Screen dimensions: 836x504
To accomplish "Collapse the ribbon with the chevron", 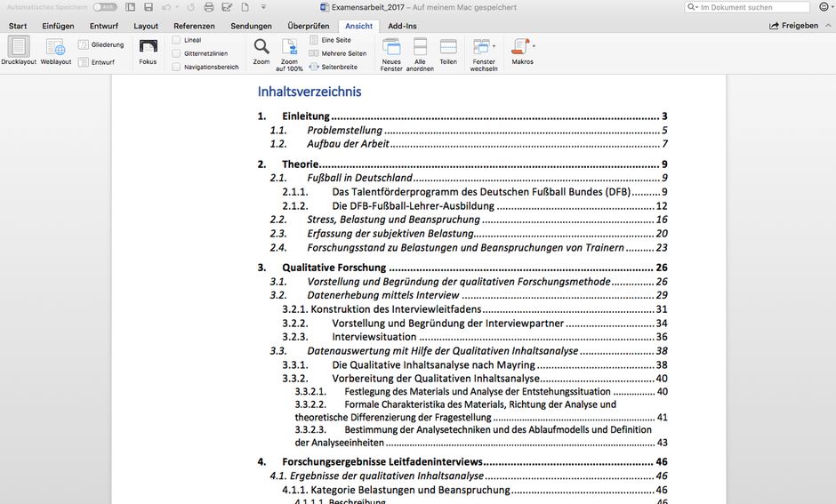I will point(828,26).
